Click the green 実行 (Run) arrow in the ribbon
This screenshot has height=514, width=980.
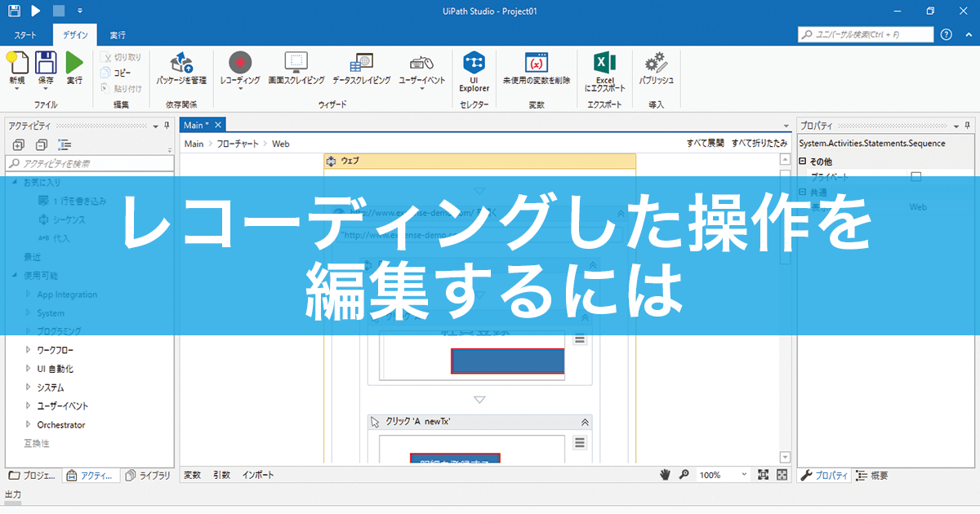pyautogui.click(x=74, y=63)
